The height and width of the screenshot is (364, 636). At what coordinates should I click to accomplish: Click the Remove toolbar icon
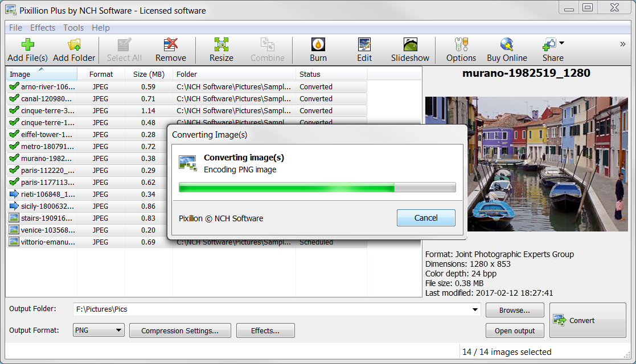click(x=171, y=44)
